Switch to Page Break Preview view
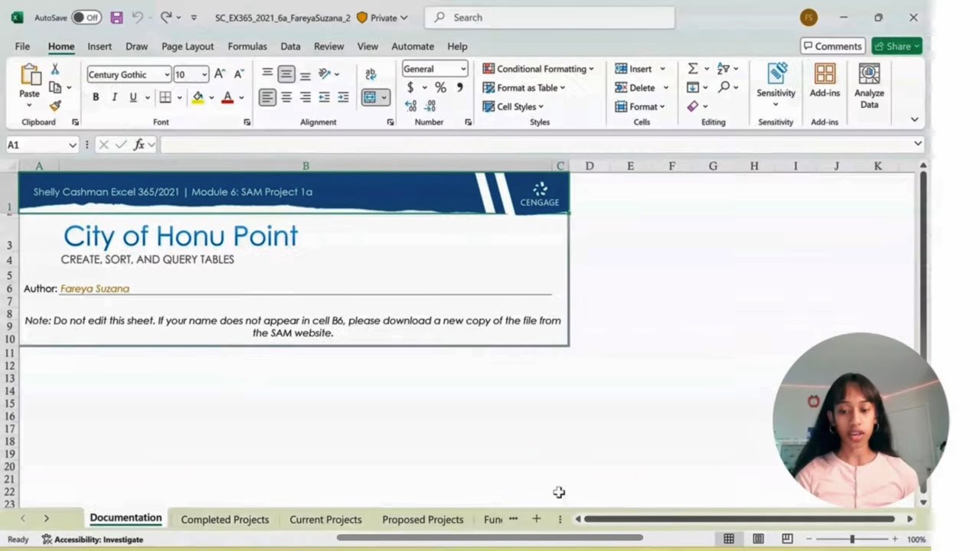980x551 pixels. click(787, 539)
